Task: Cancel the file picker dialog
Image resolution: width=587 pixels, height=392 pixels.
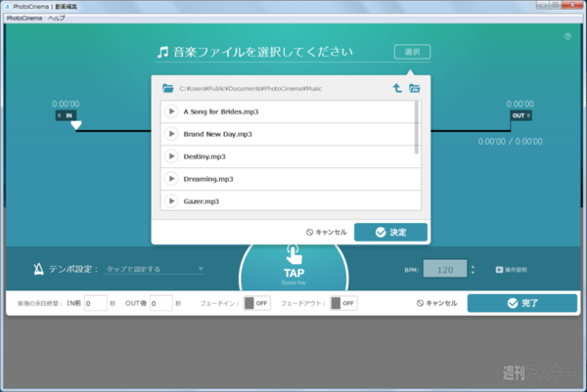Action: coord(326,233)
